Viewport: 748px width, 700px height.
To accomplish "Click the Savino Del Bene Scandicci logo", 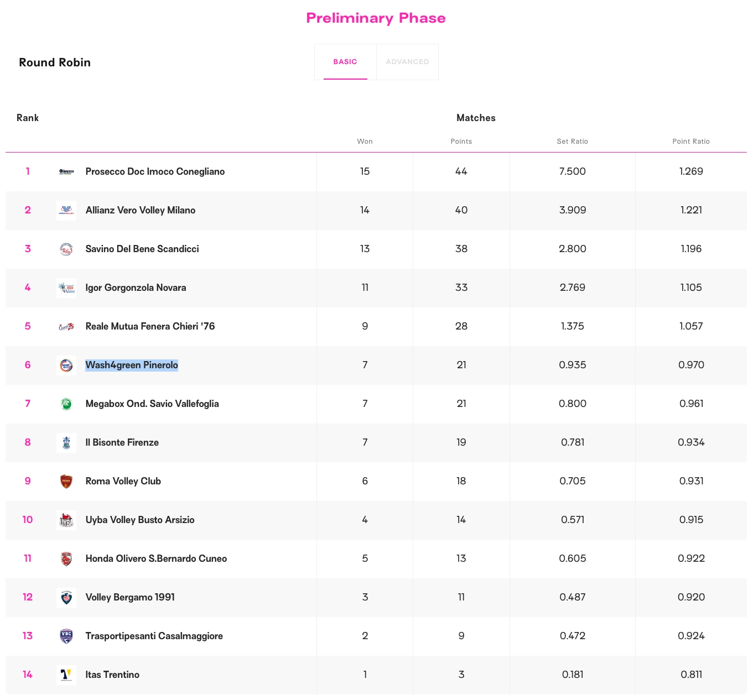I will pyautogui.click(x=66, y=249).
